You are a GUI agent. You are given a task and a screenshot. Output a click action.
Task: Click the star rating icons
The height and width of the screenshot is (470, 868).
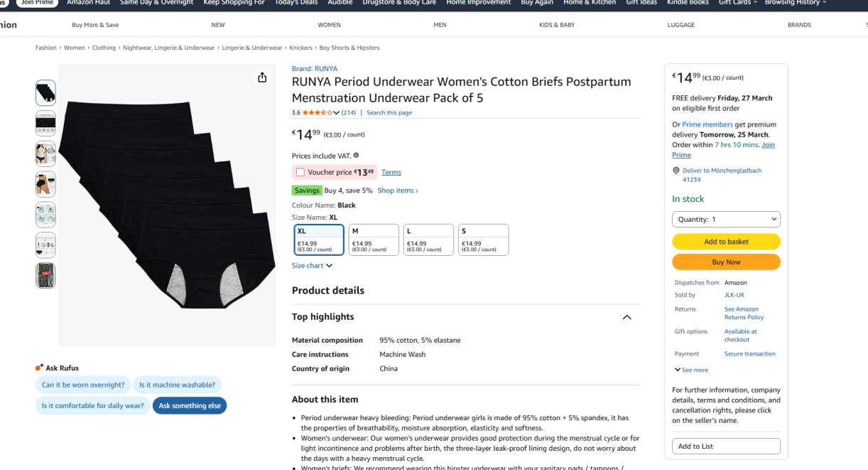click(x=316, y=112)
